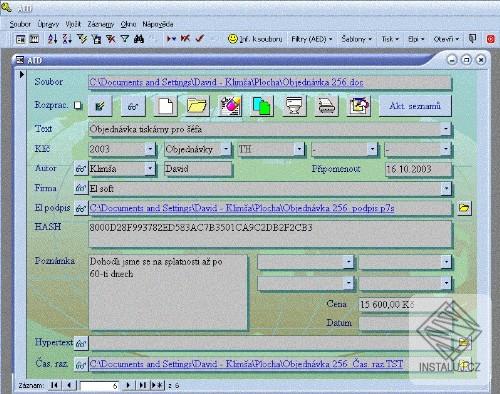This screenshot has width=500, height=394.
Task: Open the Čas. raz. TST file link
Action: (246, 364)
